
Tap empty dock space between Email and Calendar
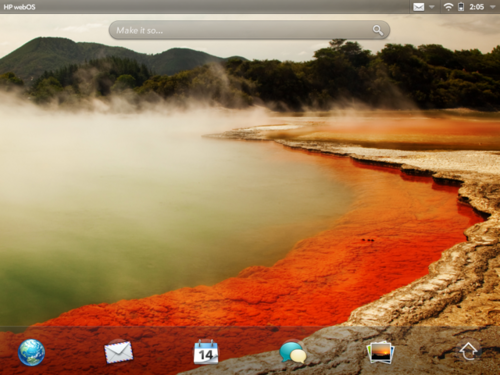[x=163, y=352]
